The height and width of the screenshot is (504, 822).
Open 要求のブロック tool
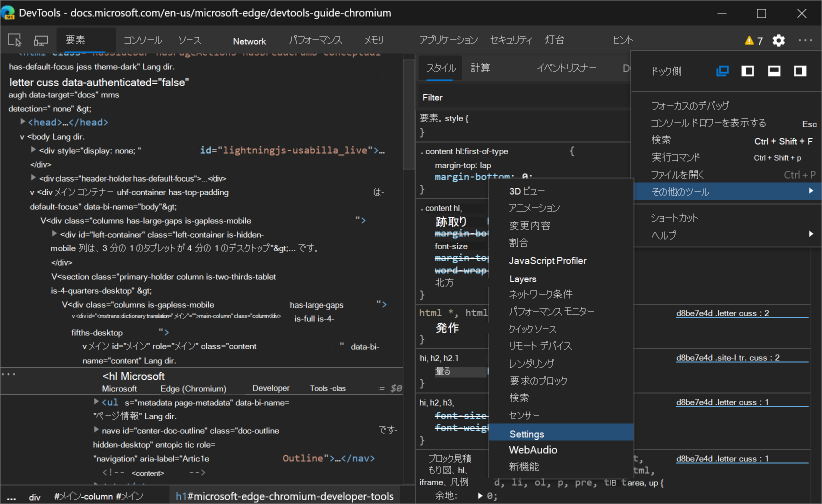click(561, 381)
